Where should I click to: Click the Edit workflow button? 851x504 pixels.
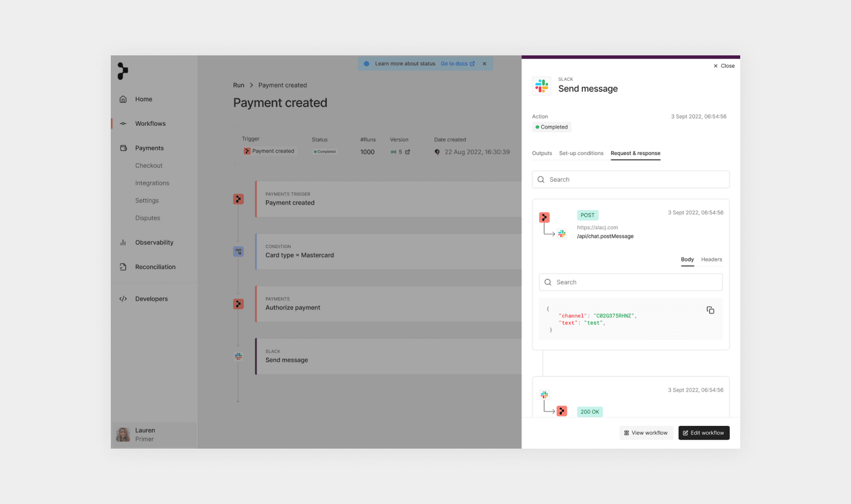[x=704, y=433]
